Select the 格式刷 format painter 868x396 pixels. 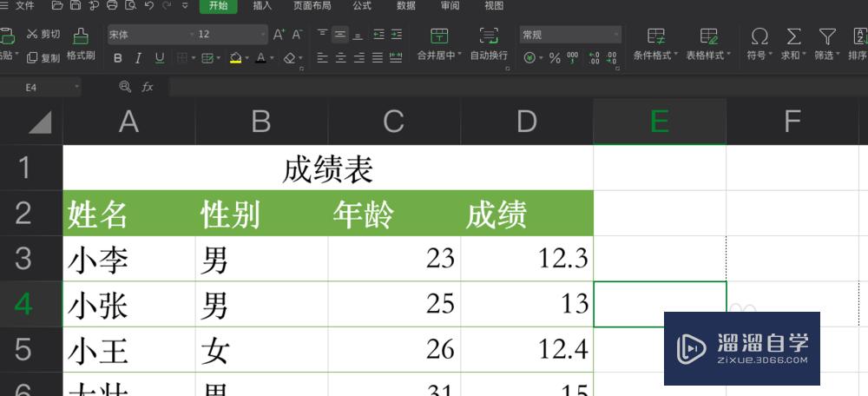(x=81, y=45)
